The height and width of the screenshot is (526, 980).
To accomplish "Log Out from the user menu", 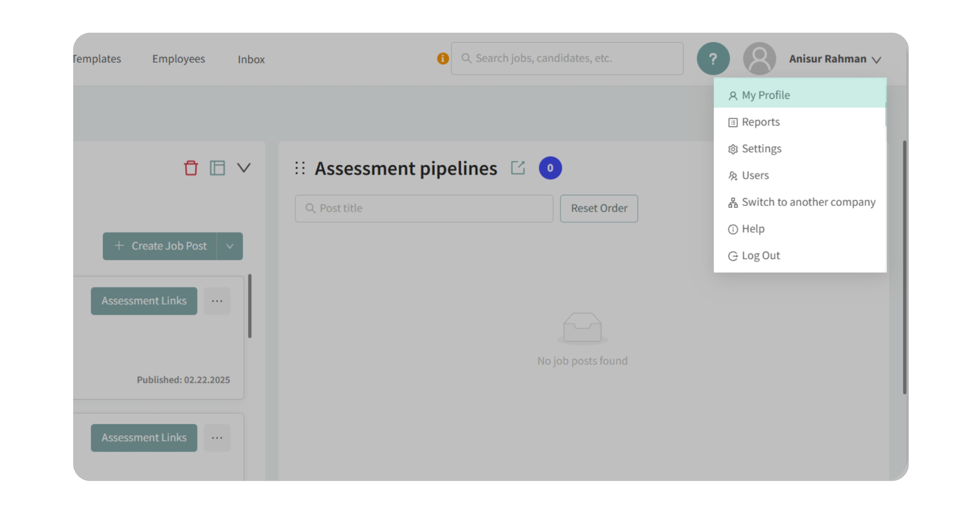I will pyautogui.click(x=800, y=255).
